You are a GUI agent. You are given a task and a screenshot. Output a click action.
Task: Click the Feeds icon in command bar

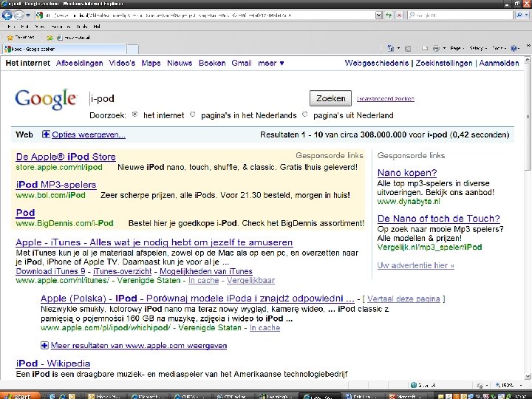coord(408,49)
